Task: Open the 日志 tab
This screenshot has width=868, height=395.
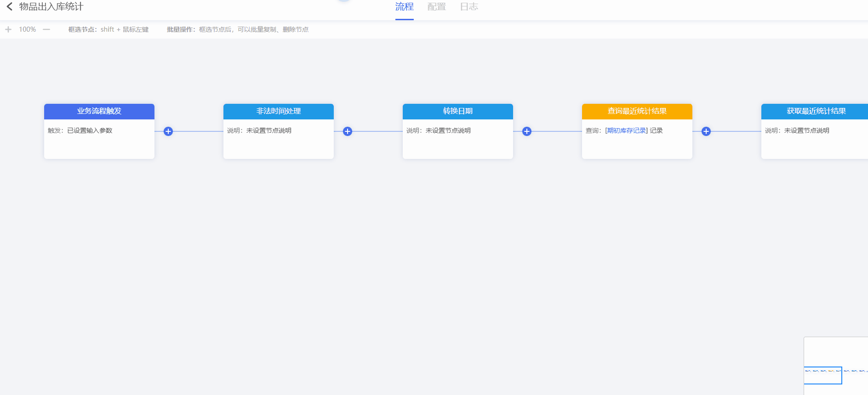Action: 469,7
